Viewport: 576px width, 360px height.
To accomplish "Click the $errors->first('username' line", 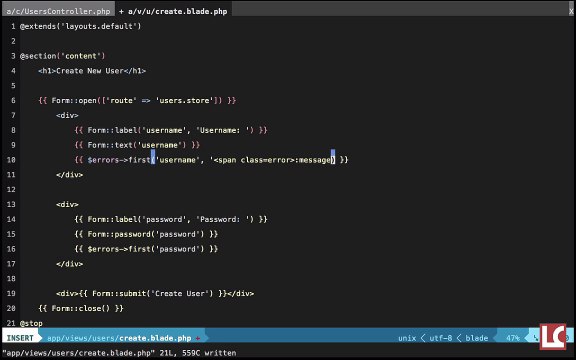I will pyautogui.click(x=211, y=160).
